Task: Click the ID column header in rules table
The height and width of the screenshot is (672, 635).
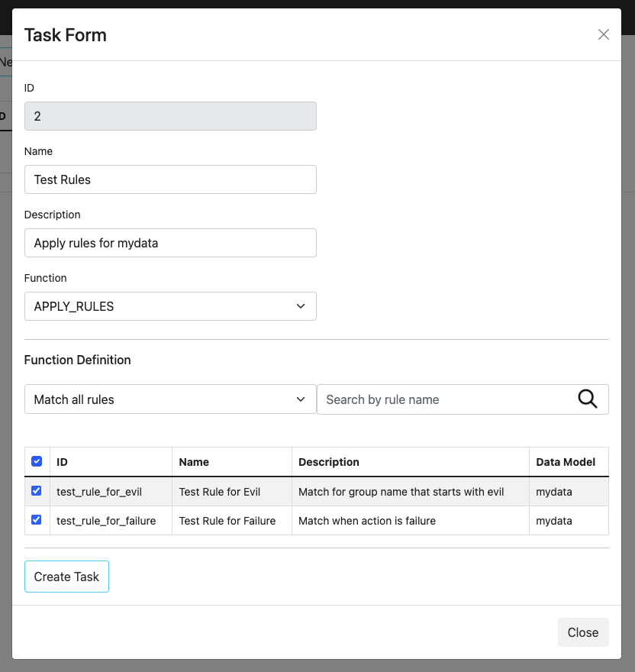Action: [63, 462]
